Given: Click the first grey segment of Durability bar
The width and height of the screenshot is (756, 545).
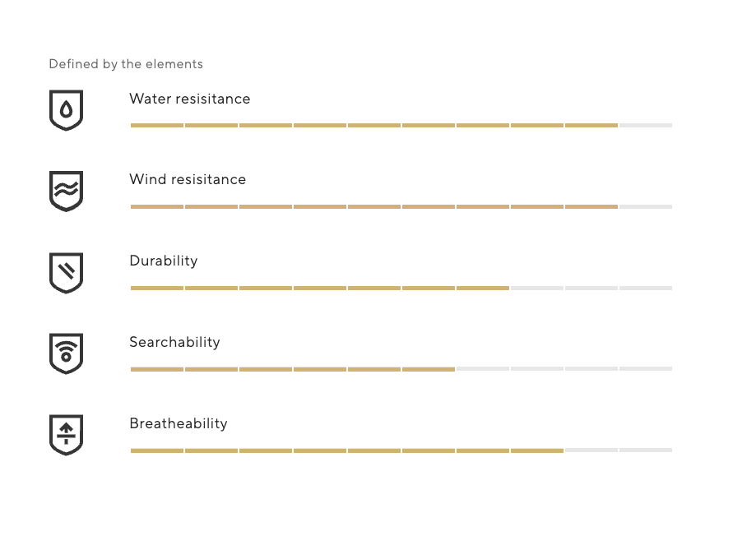Looking at the screenshot, I should pyautogui.click(x=537, y=289).
